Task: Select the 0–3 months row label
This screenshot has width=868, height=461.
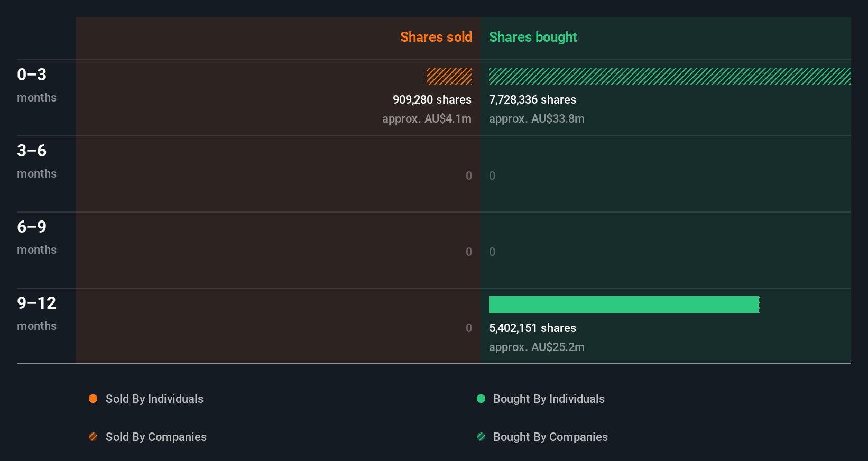Action: click(36, 85)
